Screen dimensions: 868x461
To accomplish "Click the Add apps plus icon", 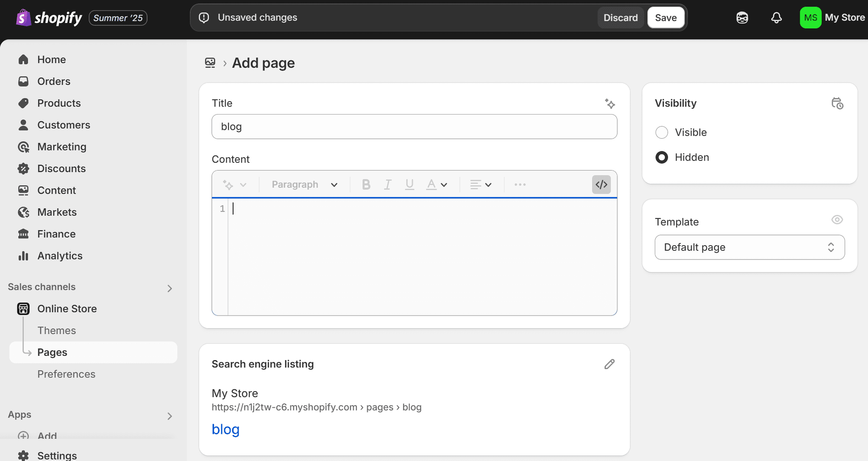I will point(23,436).
